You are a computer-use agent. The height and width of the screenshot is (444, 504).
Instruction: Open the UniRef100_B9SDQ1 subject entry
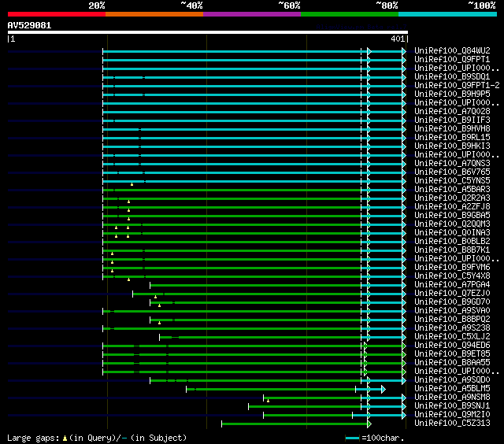click(452, 77)
